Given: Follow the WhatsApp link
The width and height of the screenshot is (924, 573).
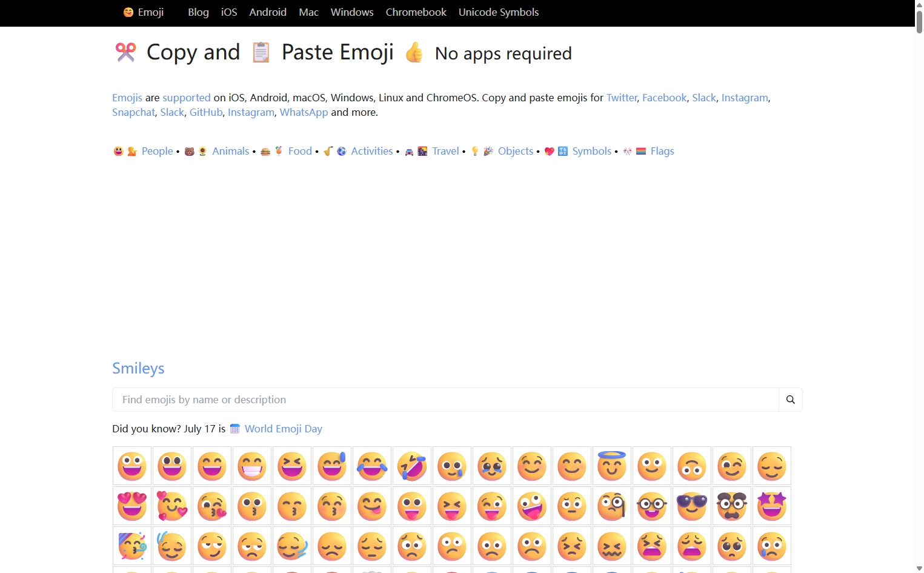Looking at the screenshot, I should coord(304,112).
